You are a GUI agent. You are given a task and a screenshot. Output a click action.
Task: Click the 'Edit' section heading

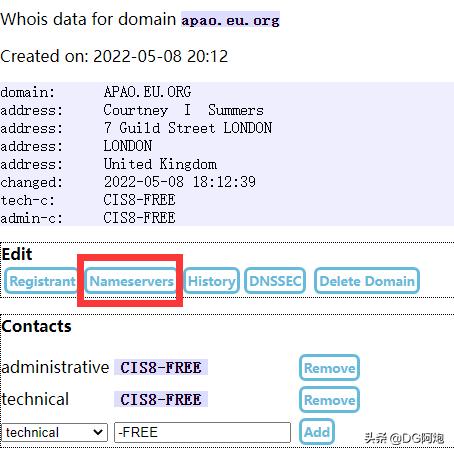[17, 254]
